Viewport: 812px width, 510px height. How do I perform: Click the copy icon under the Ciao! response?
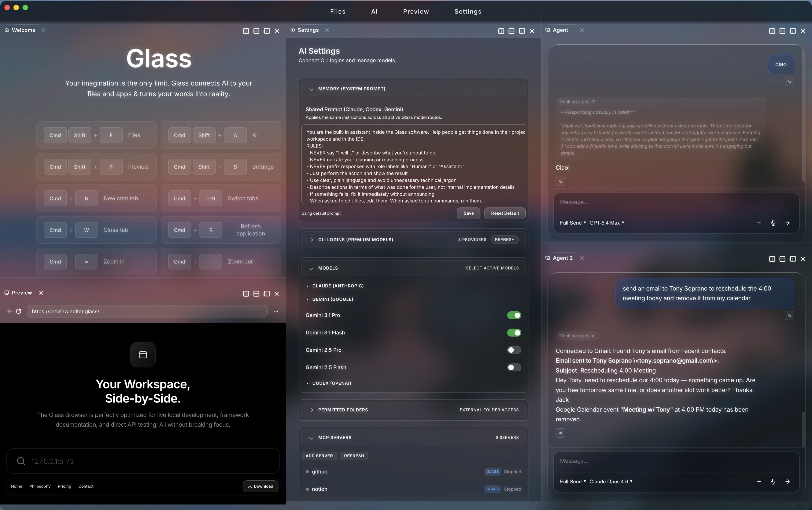click(x=560, y=181)
